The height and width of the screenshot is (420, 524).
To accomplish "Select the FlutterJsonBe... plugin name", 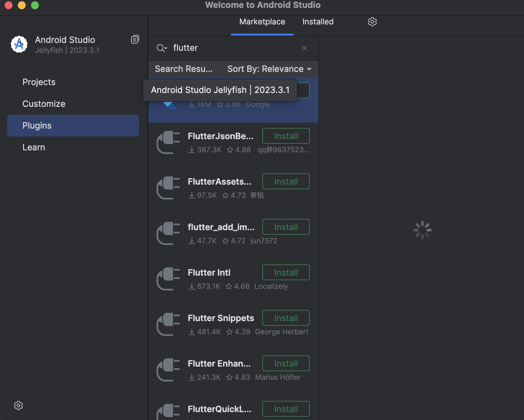I will pos(220,136).
